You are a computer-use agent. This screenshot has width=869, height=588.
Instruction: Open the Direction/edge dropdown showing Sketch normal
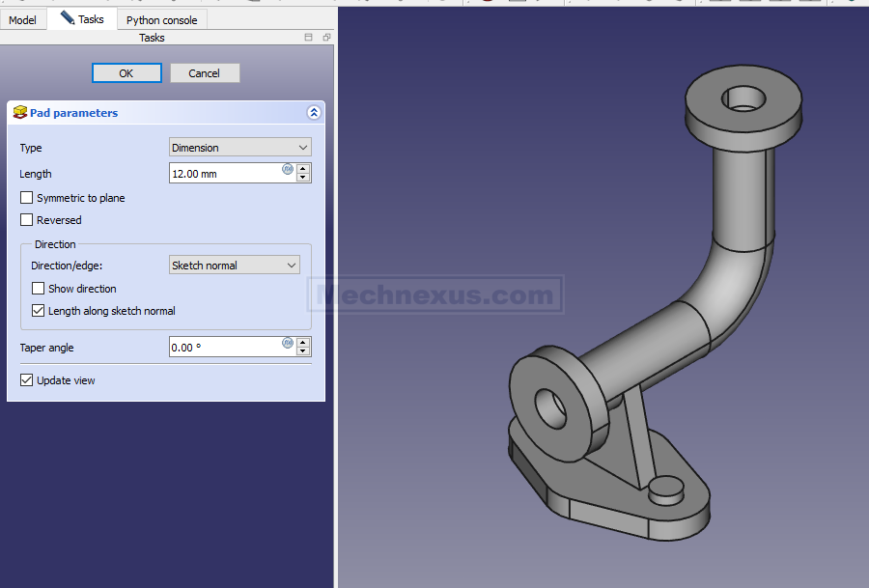coord(235,265)
